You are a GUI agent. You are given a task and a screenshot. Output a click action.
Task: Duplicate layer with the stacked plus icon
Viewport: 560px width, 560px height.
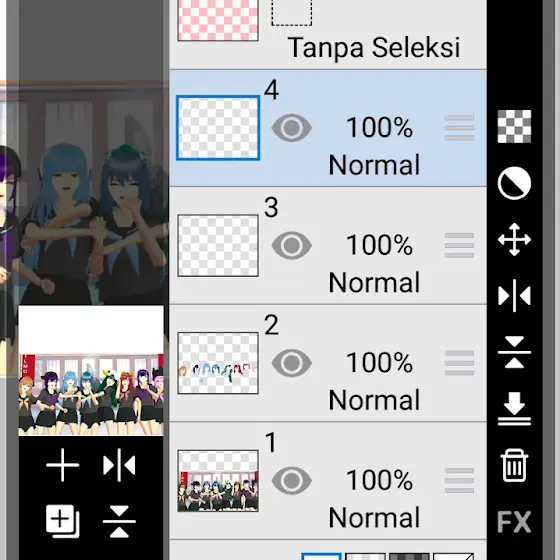click(x=62, y=521)
